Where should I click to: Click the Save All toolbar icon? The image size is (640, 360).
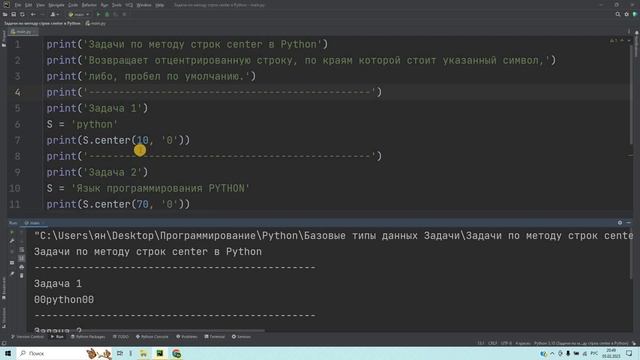(x=13, y=14)
